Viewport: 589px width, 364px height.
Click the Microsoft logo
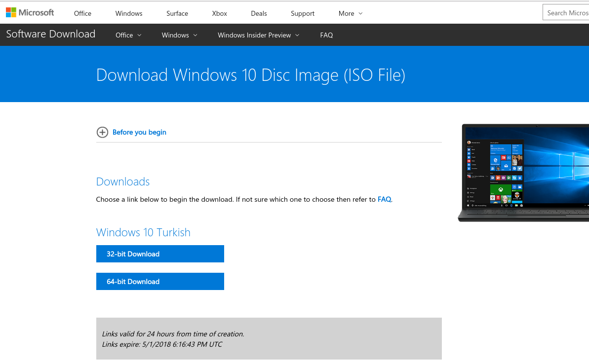coord(30,13)
